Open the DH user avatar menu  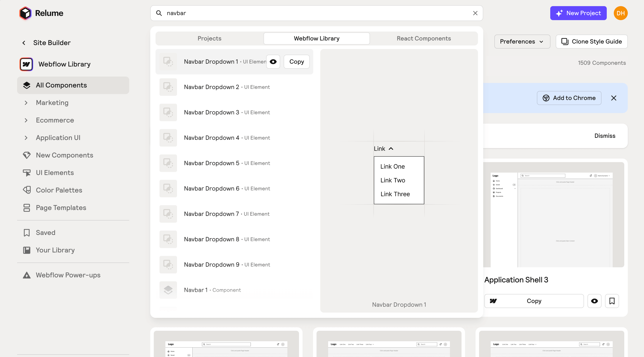click(621, 13)
